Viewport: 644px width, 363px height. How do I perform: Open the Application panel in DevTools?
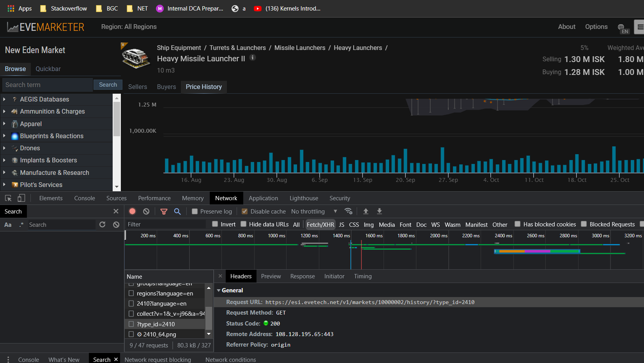click(x=264, y=198)
